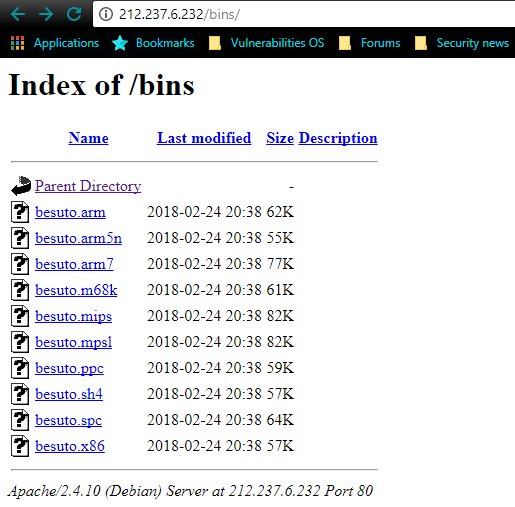Viewport: 515px width, 507px height.
Task: Download the besuto.arm file link
Action: [70, 212]
